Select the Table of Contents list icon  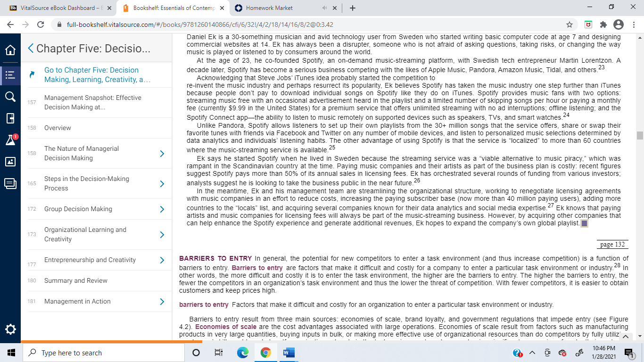[x=10, y=74]
